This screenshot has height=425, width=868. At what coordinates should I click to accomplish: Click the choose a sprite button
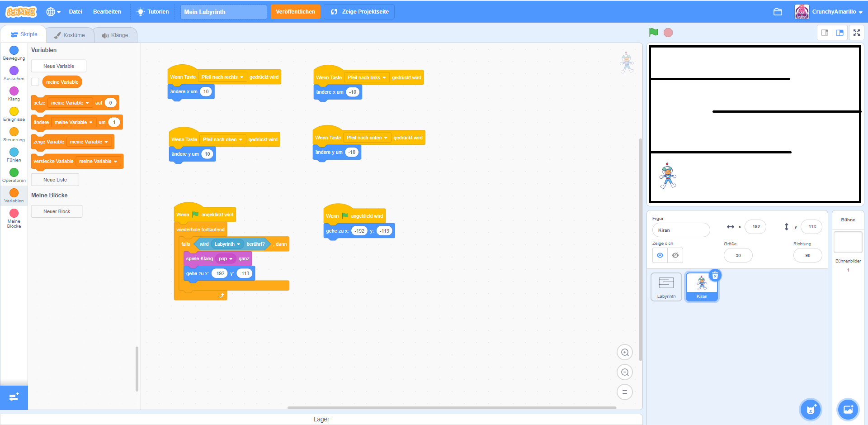point(811,410)
